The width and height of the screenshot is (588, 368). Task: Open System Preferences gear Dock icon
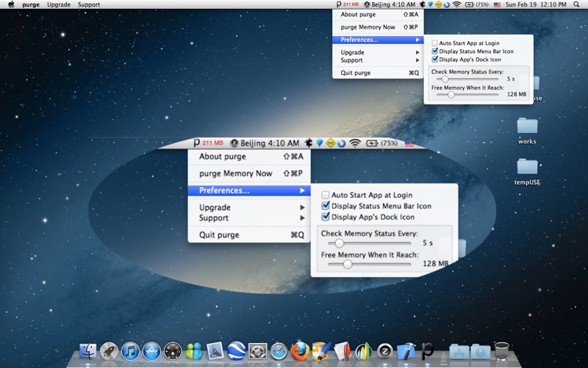pos(258,352)
